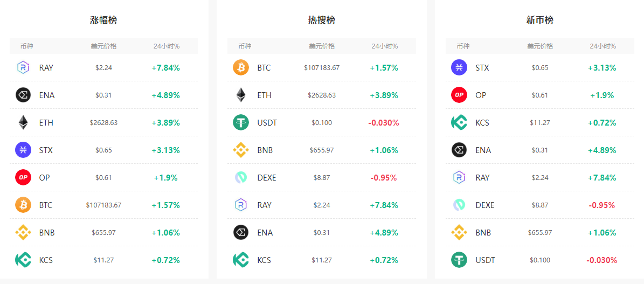The image size is (644, 284).
Task: Select the 币种 column header in 新币榜
Action: pos(463,46)
